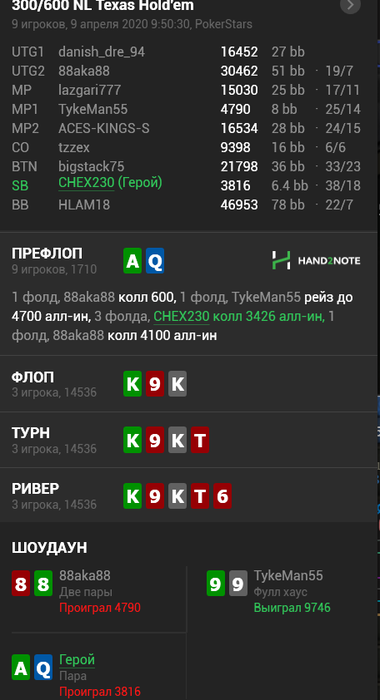Select player bigstack75 on BTN
Screen dimensions: 380x700
91,167
